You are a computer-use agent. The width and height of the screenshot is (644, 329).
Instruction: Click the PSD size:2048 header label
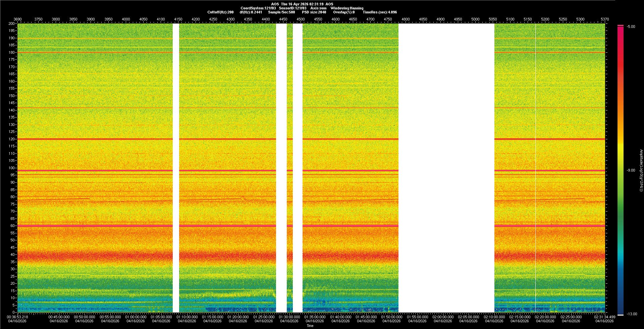(x=314, y=12)
